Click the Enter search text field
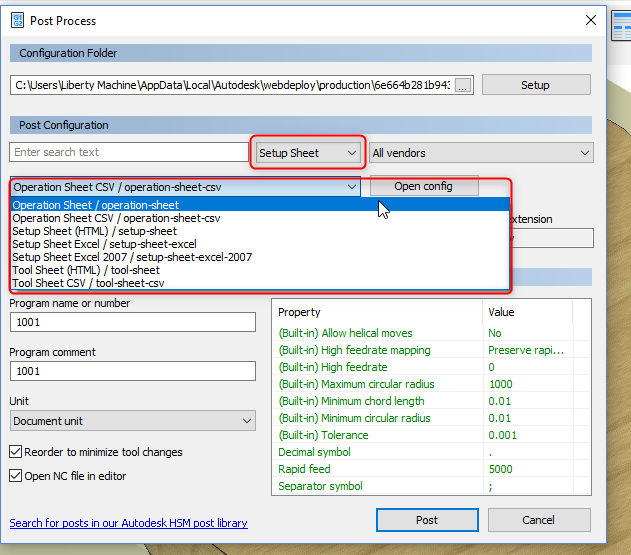 point(128,153)
